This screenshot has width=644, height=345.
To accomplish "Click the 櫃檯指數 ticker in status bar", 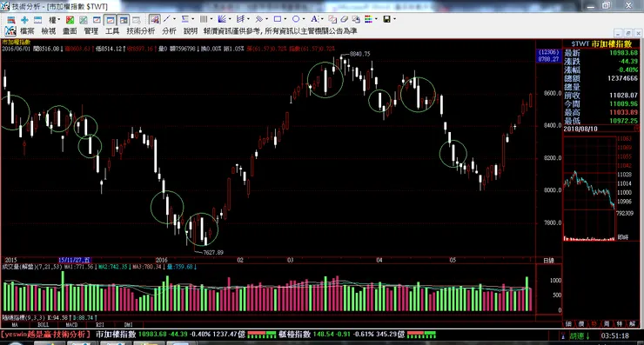I will tap(341, 335).
